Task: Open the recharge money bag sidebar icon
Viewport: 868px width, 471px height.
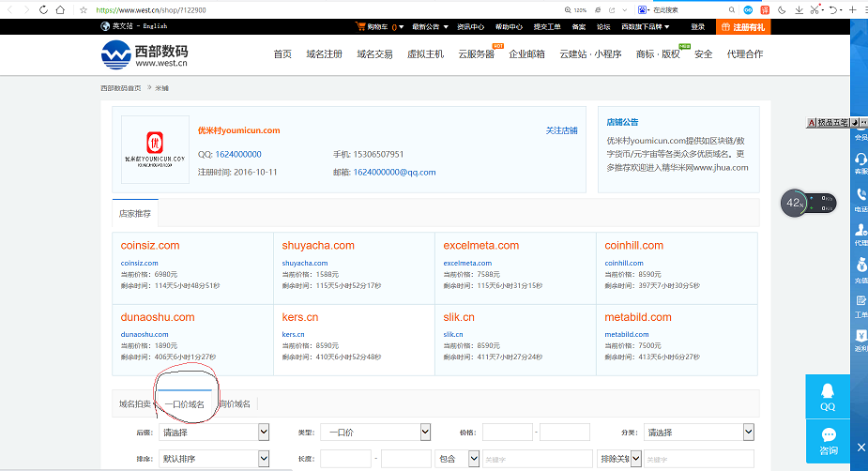Action: [x=860, y=265]
